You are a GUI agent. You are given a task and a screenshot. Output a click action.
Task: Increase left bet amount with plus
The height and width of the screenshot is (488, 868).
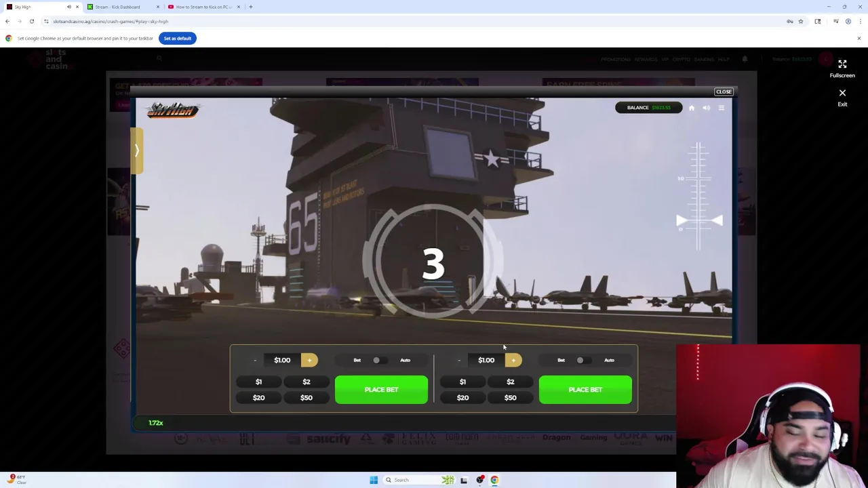point(309,360)
